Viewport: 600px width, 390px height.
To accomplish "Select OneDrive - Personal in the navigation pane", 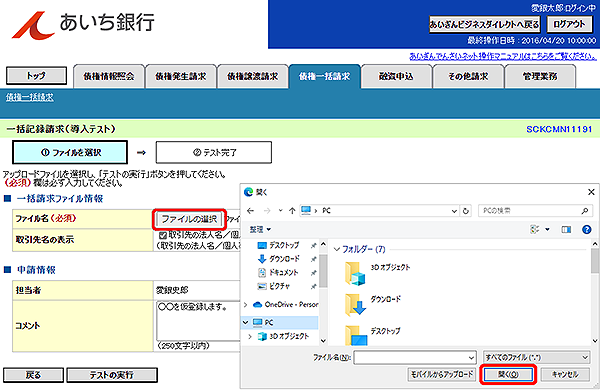I will [285, 305].
